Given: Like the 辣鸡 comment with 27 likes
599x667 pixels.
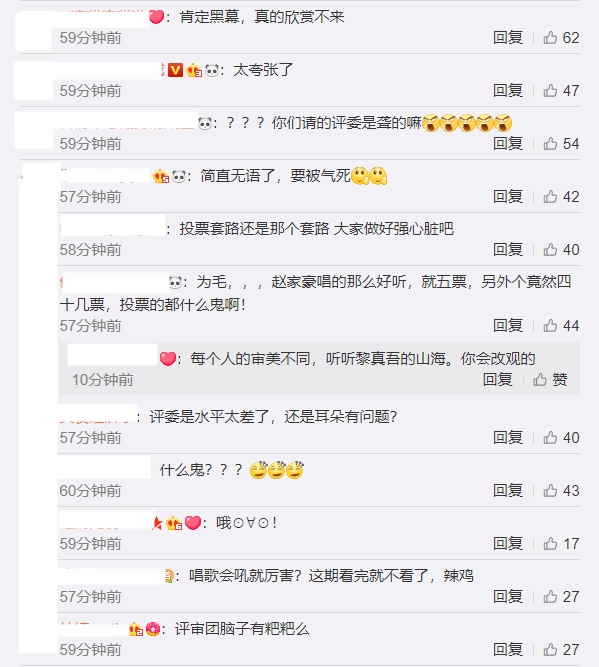Looking at the screenshot, I should click(561, 597).
